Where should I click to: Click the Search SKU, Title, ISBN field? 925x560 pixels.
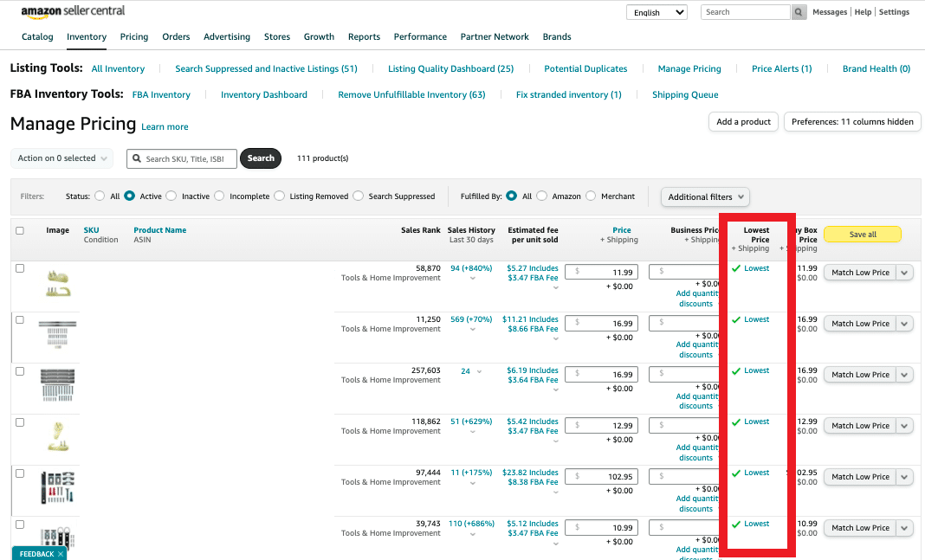pos(182,158)
